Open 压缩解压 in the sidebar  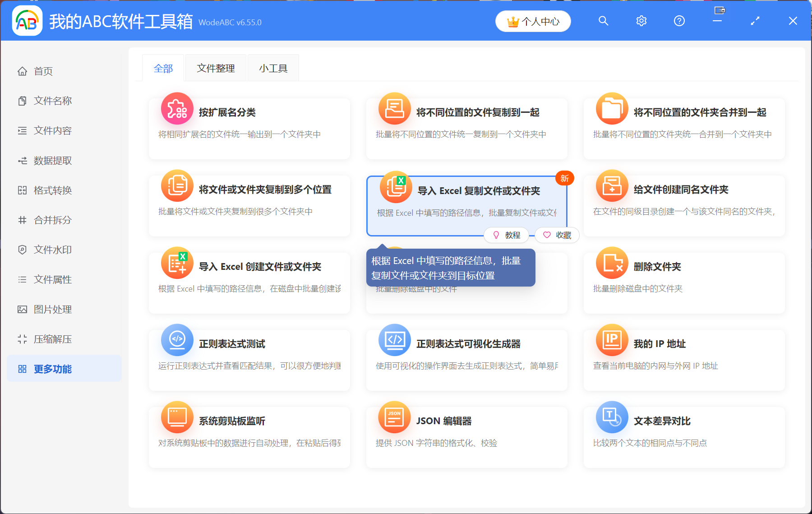pyautogui.click(x=52, y=339)
